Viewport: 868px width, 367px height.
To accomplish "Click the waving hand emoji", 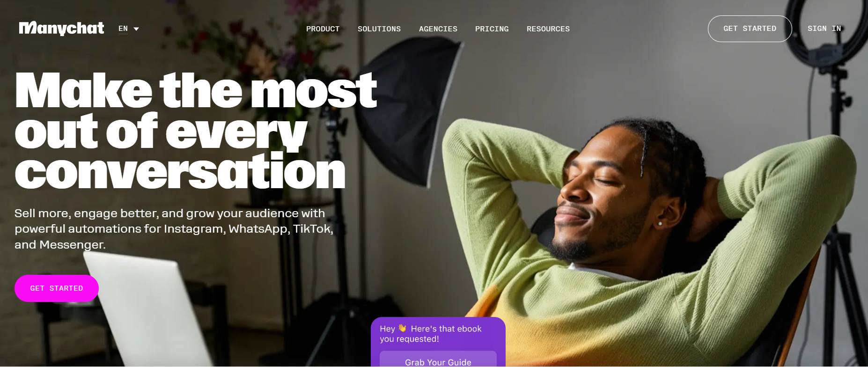I will pyautogui.click(x=402, y=329).
